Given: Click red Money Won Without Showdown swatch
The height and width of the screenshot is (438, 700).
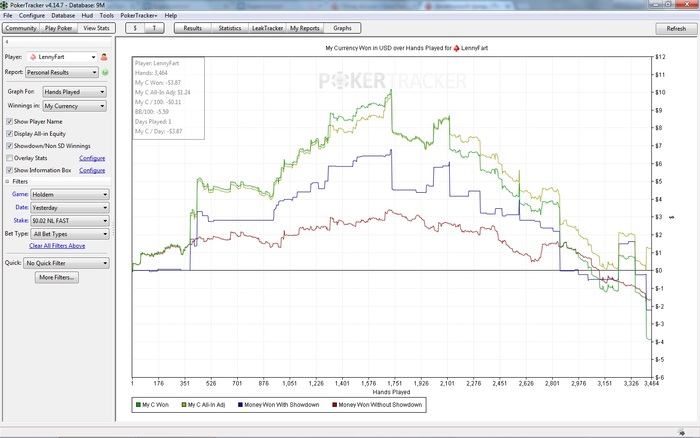Looking at the screenshot, I should coord(334,405).
